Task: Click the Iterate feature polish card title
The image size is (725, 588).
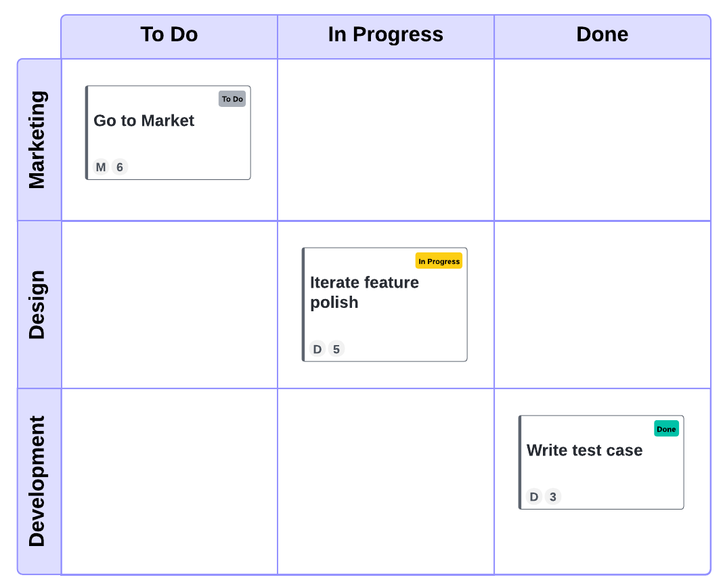Action: [364, 292]
